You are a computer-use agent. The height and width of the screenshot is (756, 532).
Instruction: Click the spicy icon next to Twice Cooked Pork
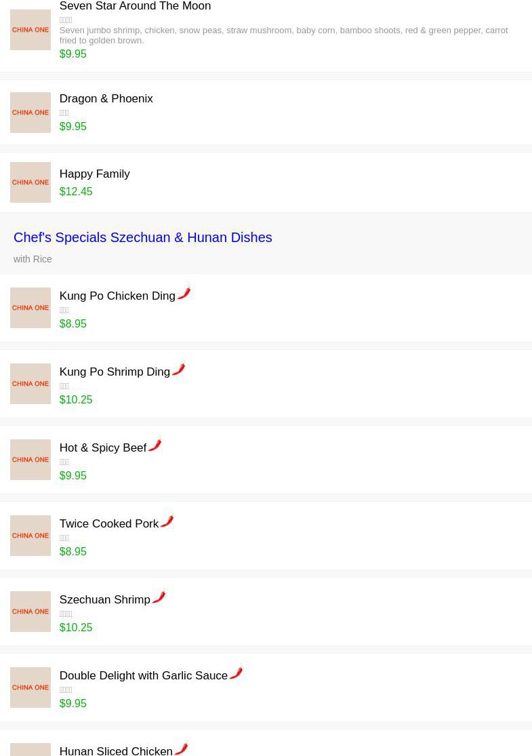[167, 521]
